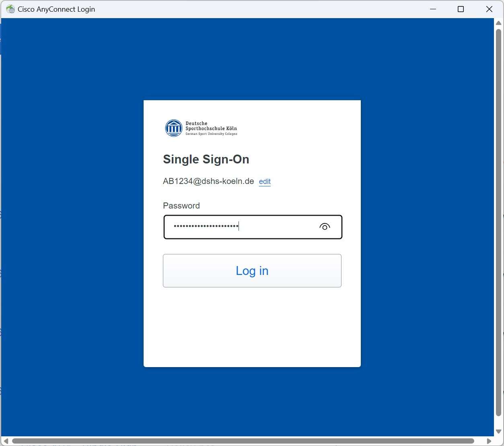Click the Log in button
504x446 pixels.
pyautogui.click(x=252, y=270)
